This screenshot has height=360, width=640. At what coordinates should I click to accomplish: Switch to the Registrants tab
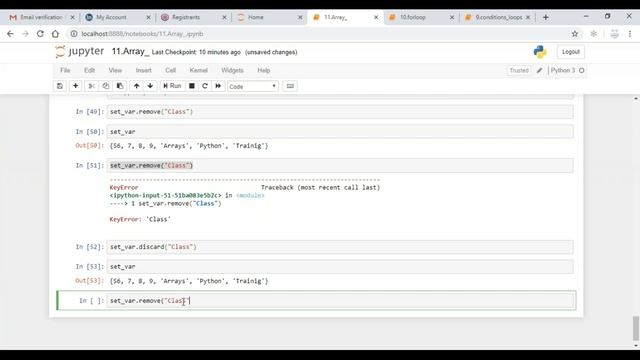(x=186, y=17)
